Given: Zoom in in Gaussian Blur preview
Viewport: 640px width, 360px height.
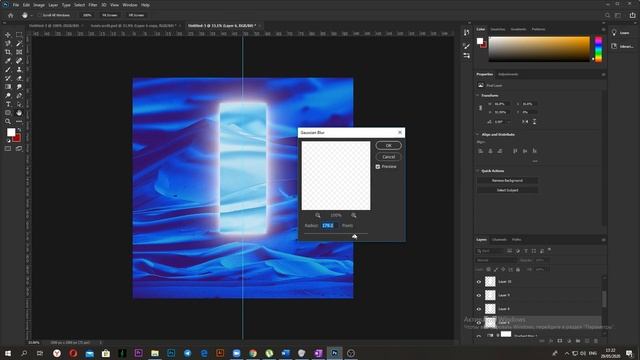Looking at the screenshot, I should 353,215.
